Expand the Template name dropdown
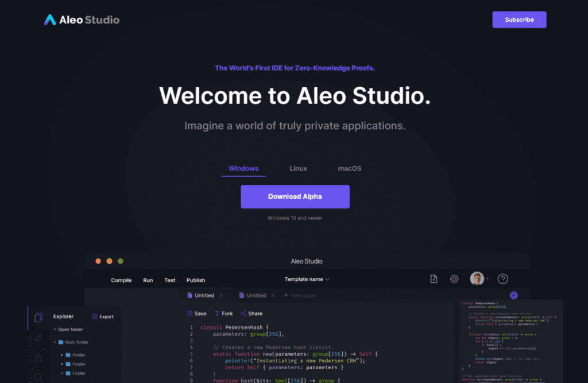Image resolution: width=588 pixels, height=383 pixels. [307, 280]
